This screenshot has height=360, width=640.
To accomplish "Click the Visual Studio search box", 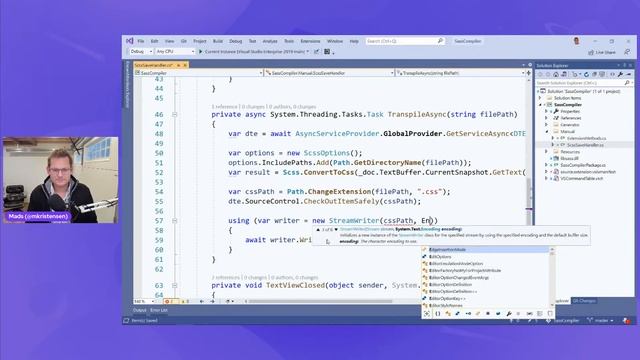I will click(x=404, y=41).
